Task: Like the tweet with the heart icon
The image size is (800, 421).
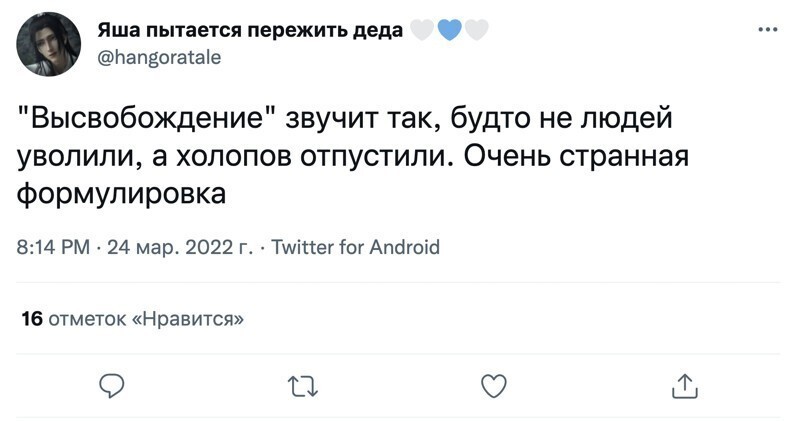Action: click(492, 384)
